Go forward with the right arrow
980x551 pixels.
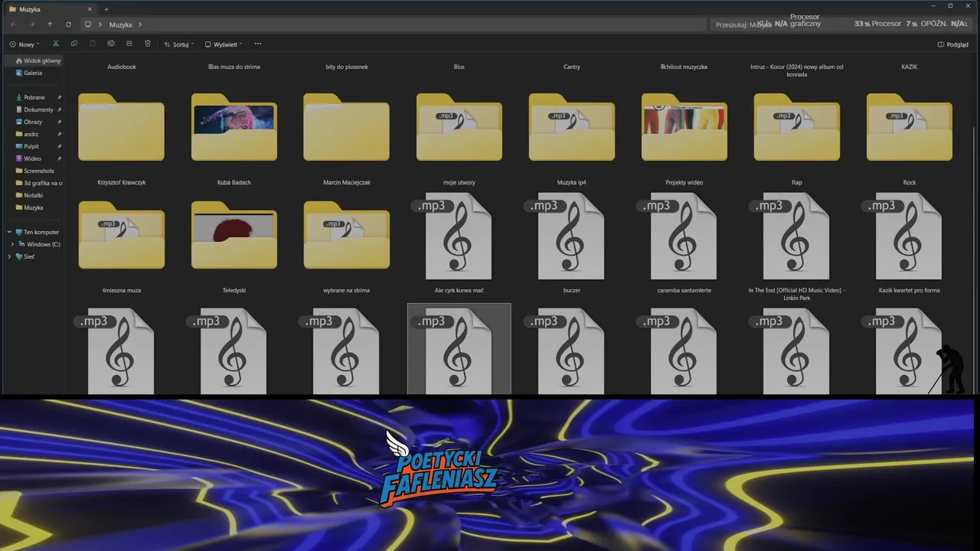tap(31, 24)
